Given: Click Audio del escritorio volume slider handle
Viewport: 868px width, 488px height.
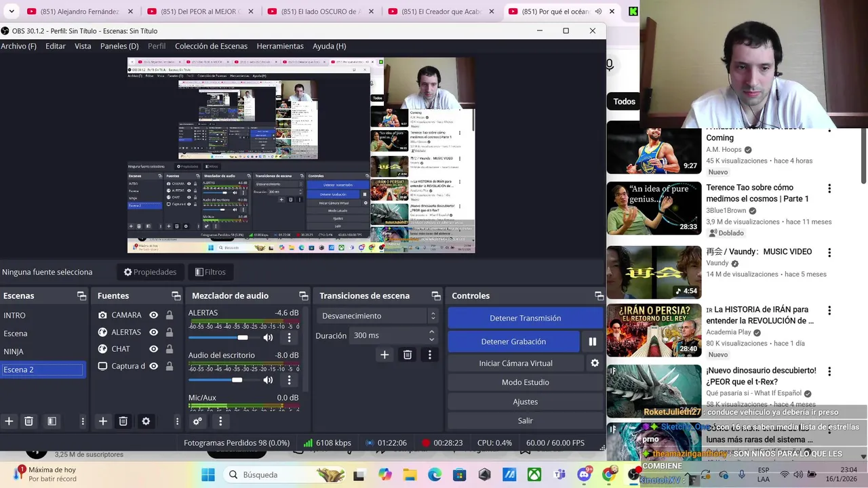Looking at the screenshot, I should pos(237,380).
